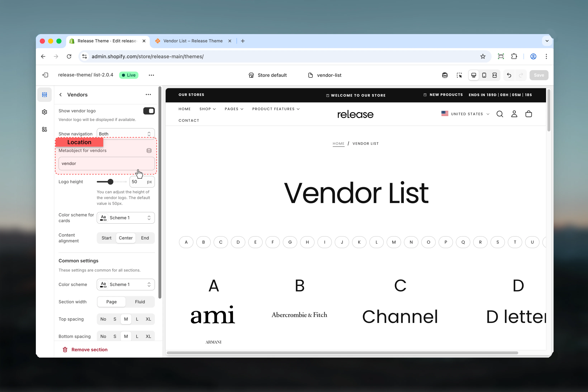Click the browser back arrow
Screen dimensions: 588x392
coord(43,56)
